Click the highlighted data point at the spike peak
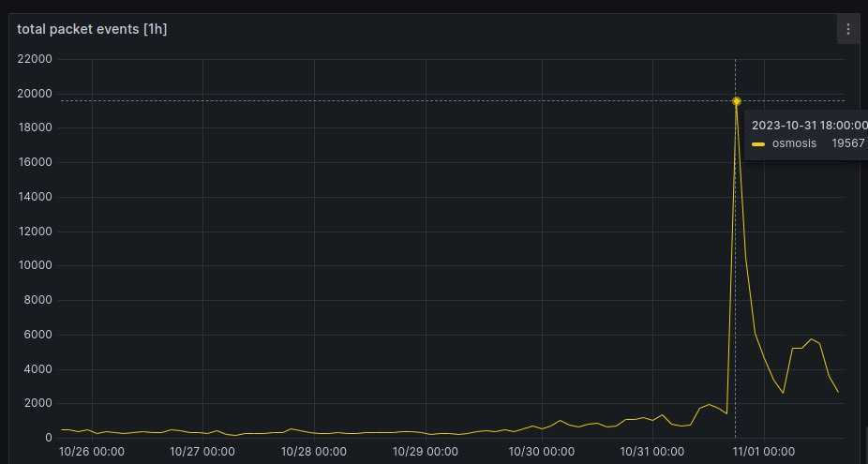 coord(736,101)
